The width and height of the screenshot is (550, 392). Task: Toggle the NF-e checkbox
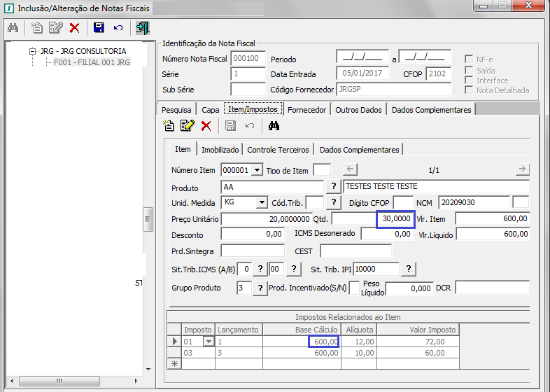tap(470, 59)
